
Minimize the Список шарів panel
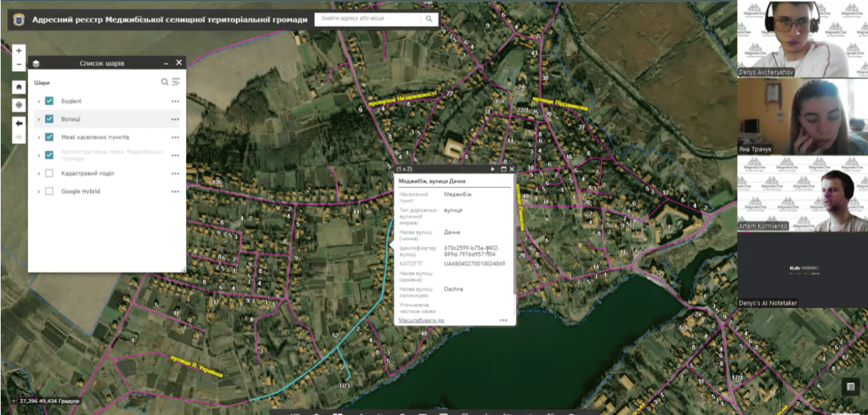click(166, 63)
